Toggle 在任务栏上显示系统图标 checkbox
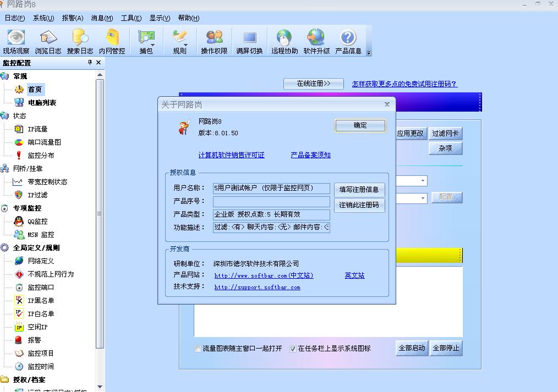This screenshot has width=558, height=392. pos(293,349)
